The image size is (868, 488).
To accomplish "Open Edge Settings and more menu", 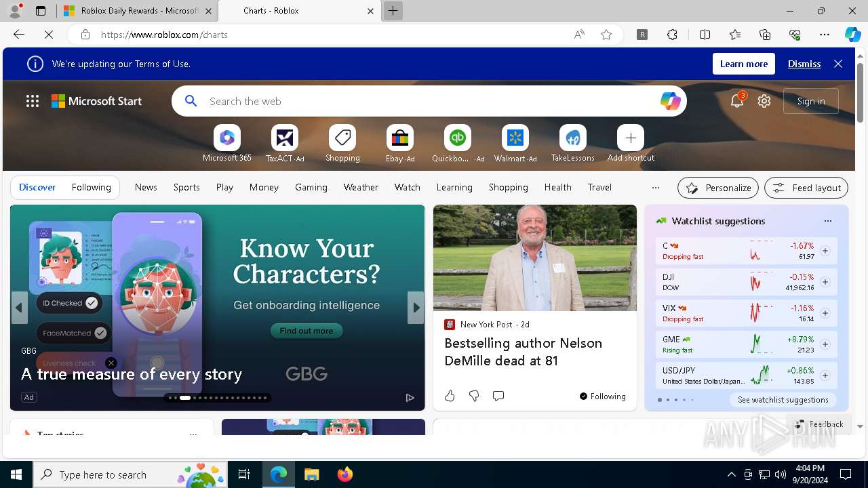I will pyautogui.click(x=825, y=35).
